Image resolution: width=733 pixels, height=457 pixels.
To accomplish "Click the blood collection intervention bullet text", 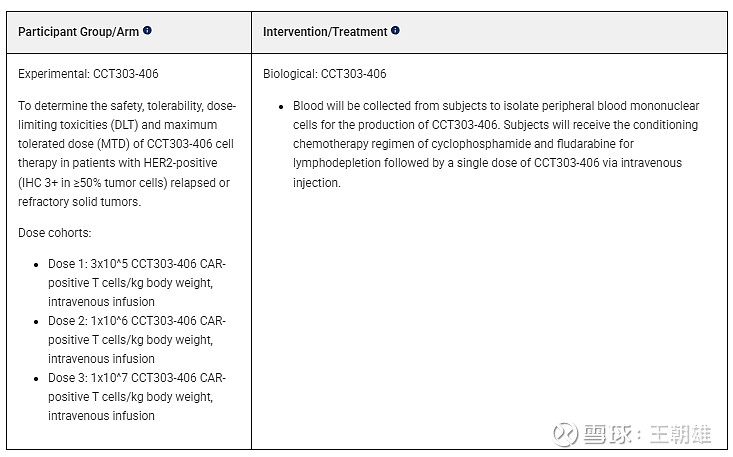I will (x=495, y=144).
